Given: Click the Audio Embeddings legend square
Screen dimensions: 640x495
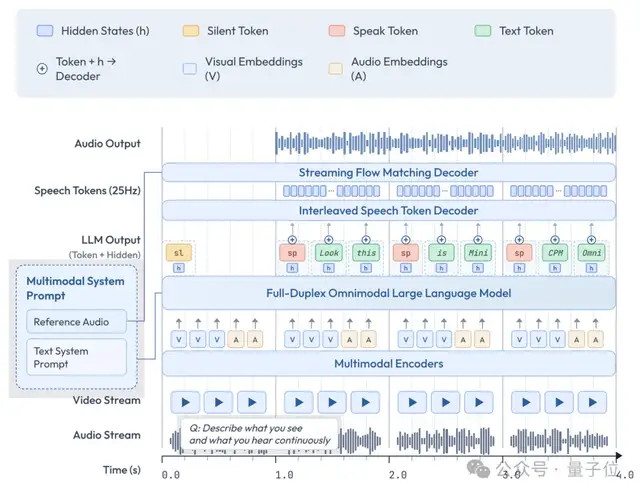Looking at the screenshot, I should click(x=336, y=69).
